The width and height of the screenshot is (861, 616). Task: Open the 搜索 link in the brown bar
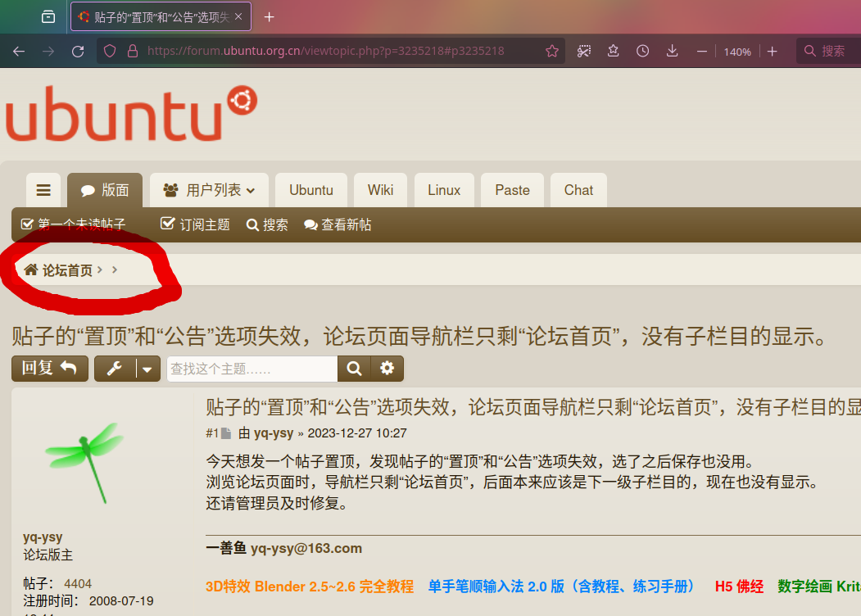(267, 224)
